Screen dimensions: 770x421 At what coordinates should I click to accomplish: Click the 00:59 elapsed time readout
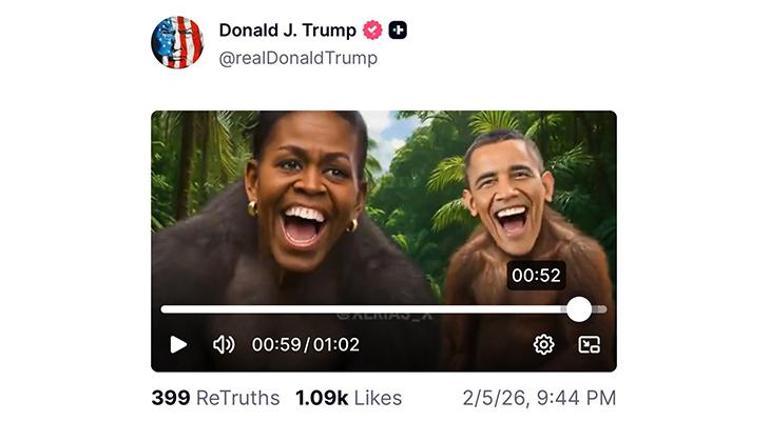276,344
